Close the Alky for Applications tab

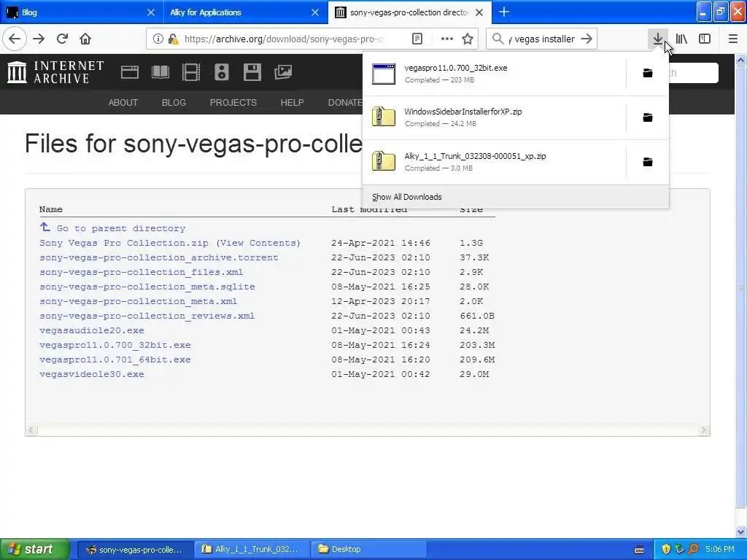[315, 12]
